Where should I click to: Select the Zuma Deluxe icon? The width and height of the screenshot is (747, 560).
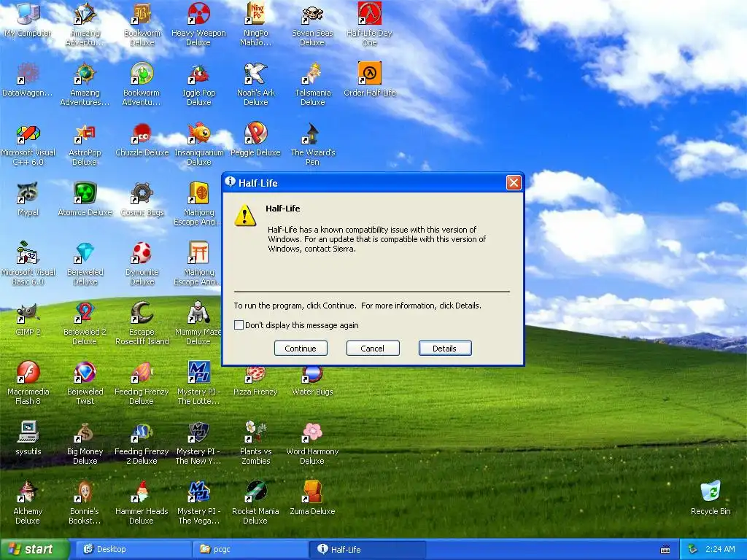[x=312, y=498]
